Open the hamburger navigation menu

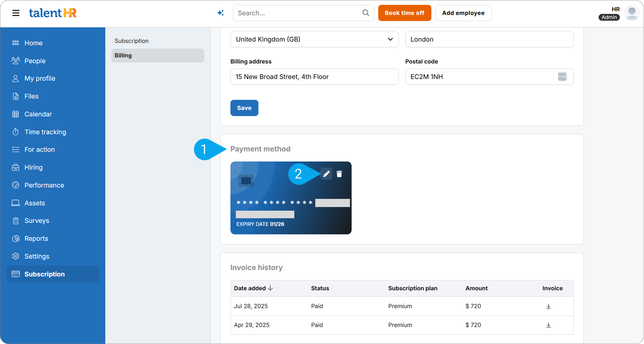[16, 13]
